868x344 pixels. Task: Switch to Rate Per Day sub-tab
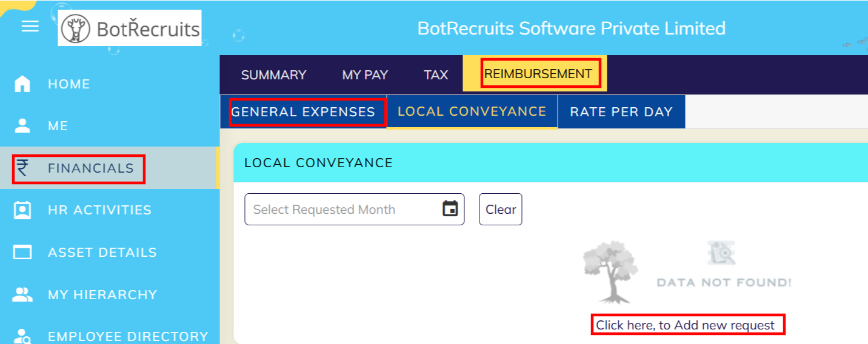621,112
